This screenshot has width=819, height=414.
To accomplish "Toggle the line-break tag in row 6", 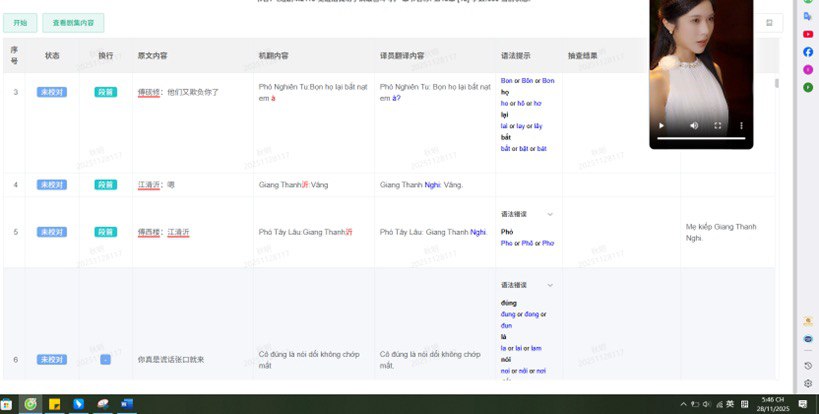I will [105, 359].
